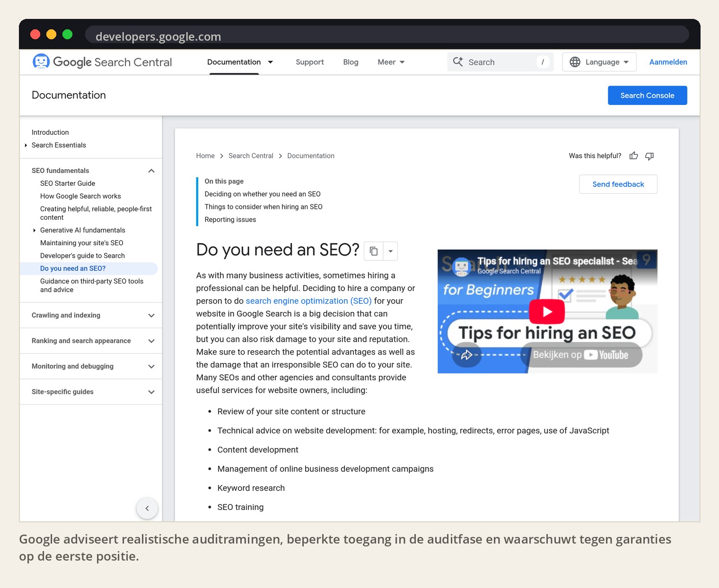Go to Search Central breadcrumb
Screen dimensions: 719x588
coord(251,156)
